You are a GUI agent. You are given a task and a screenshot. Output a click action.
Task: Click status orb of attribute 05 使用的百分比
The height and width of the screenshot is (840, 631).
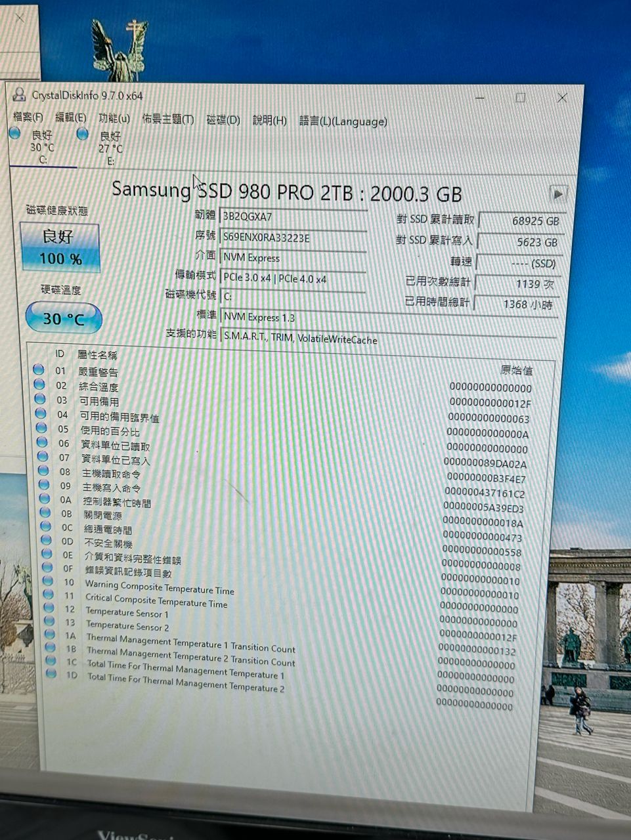coord(41,429)
